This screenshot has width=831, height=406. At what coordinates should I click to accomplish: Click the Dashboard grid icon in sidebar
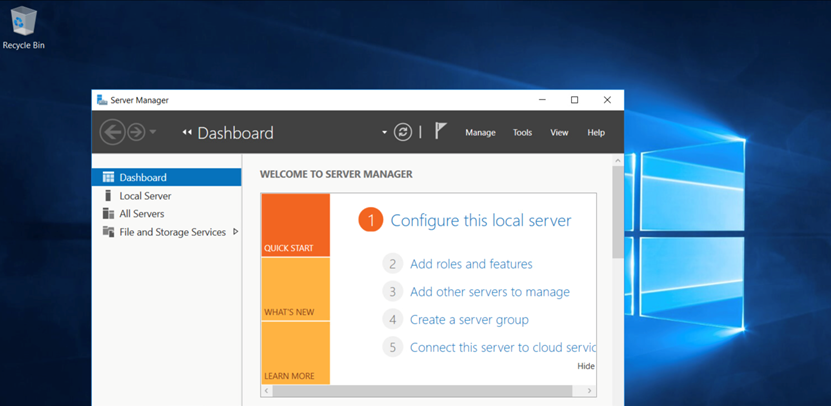click(x=108, y=178)
